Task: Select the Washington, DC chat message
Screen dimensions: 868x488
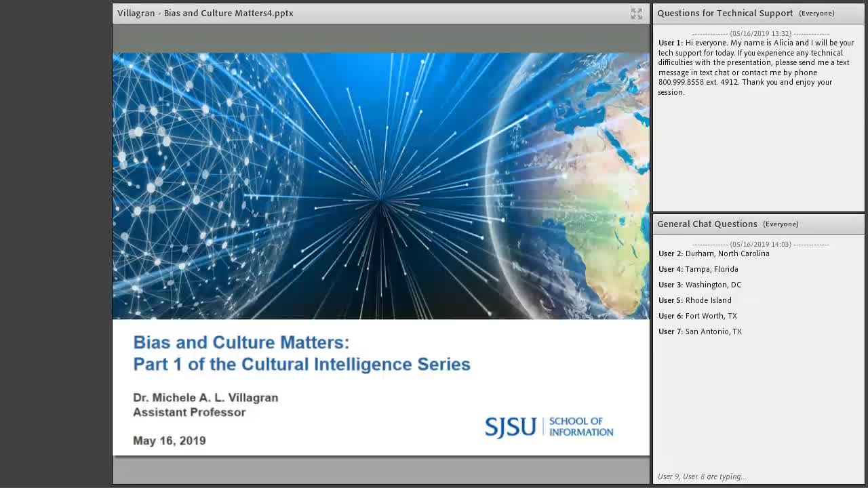Action: [700, 285]
